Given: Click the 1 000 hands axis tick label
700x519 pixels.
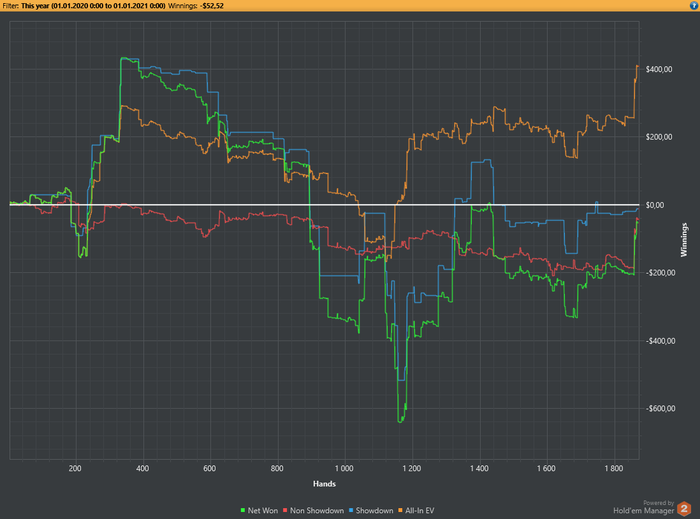Looking at the screenshot, I should point(344,468).
